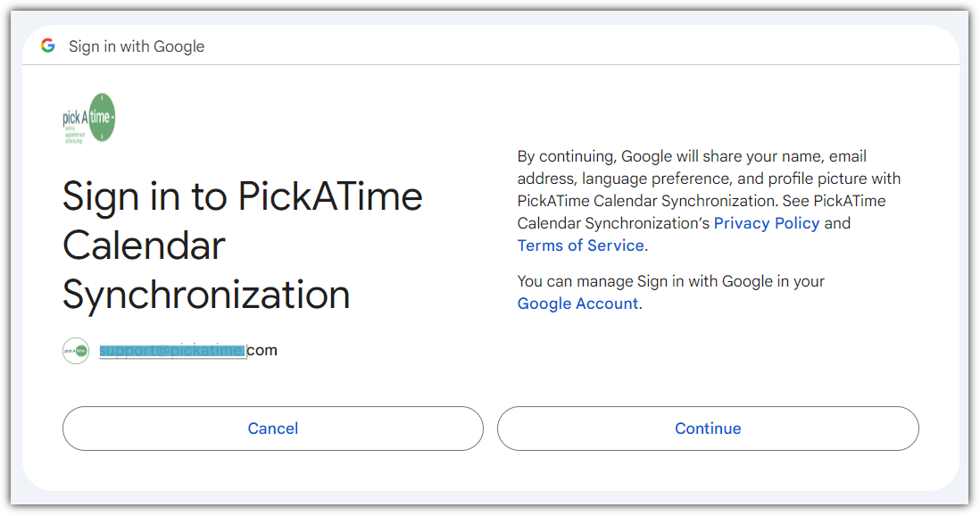Open the Google Account link
Image resolution: width=980 pixels, height=516 pixels.
coord(577,304)
